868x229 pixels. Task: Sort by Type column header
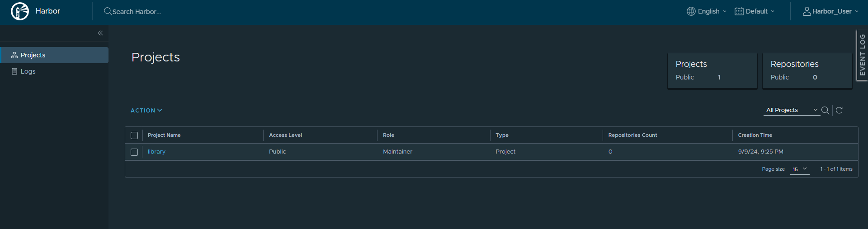pos(502,135)
